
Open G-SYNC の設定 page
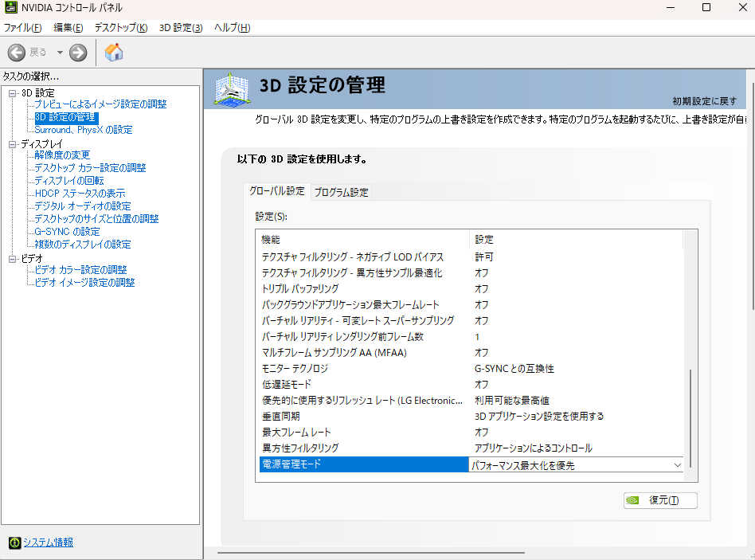click(x=67, y=232)
